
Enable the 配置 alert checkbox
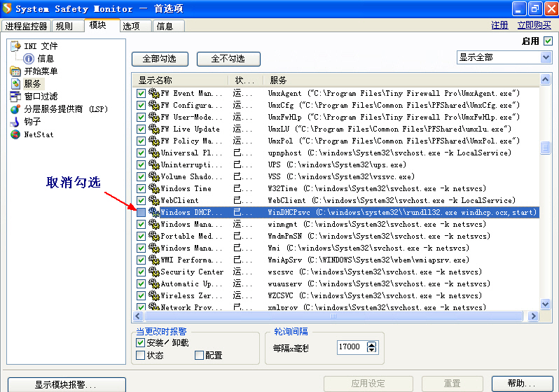click(x=199, y=356)
